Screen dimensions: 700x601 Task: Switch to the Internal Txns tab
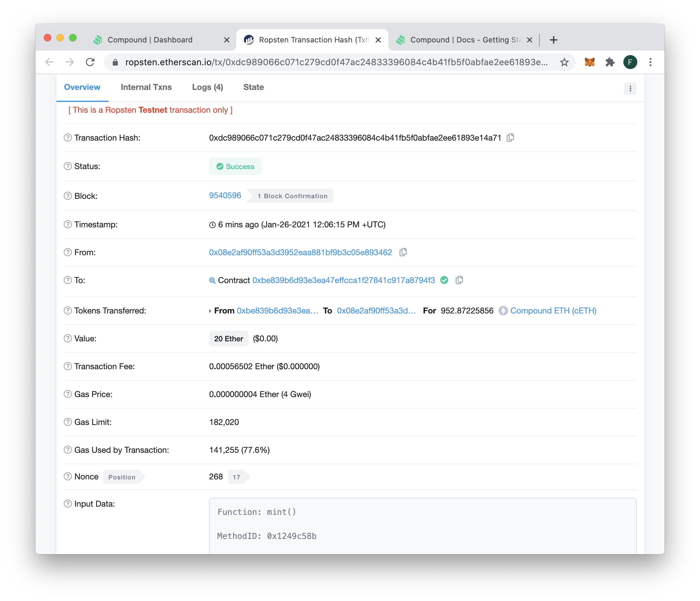coord(146,87)
